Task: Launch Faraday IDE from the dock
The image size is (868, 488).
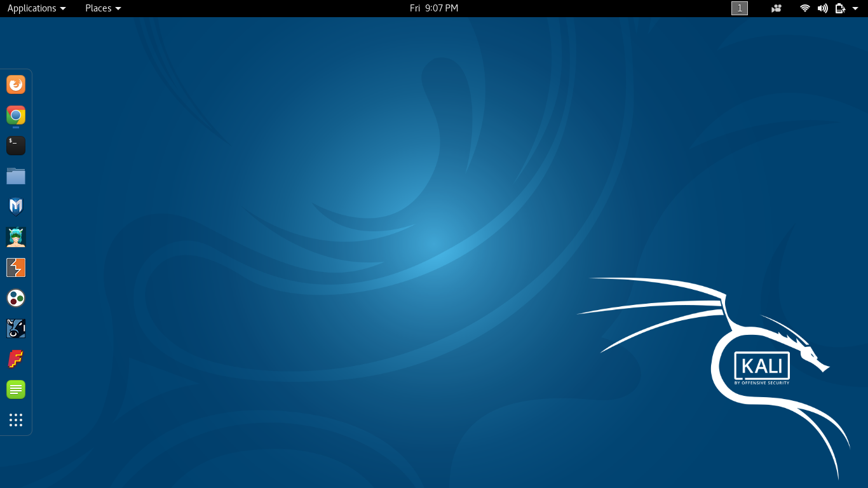Action: [16, 359]
